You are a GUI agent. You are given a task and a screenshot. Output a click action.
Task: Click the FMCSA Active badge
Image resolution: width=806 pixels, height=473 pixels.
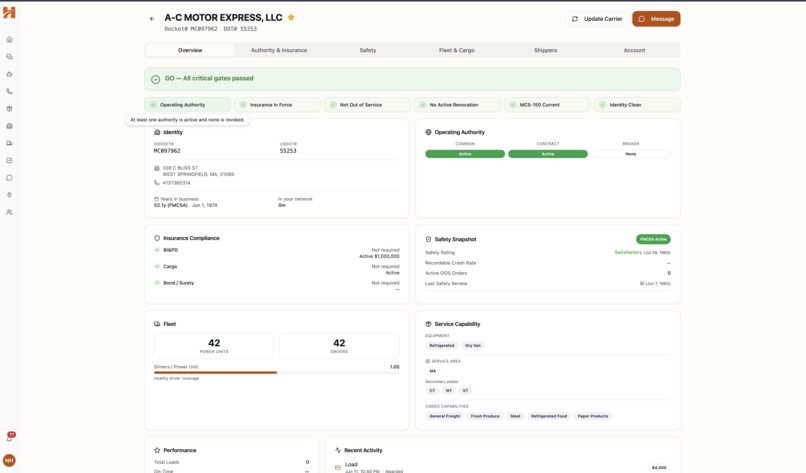(653, 239)
